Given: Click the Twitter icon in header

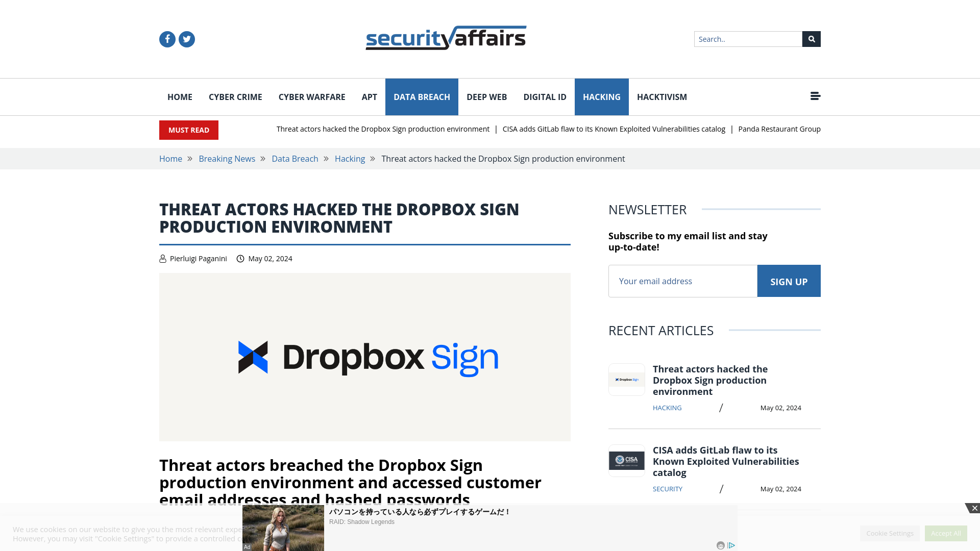Looking at the screenshot, I should click(x=186, y=39).
